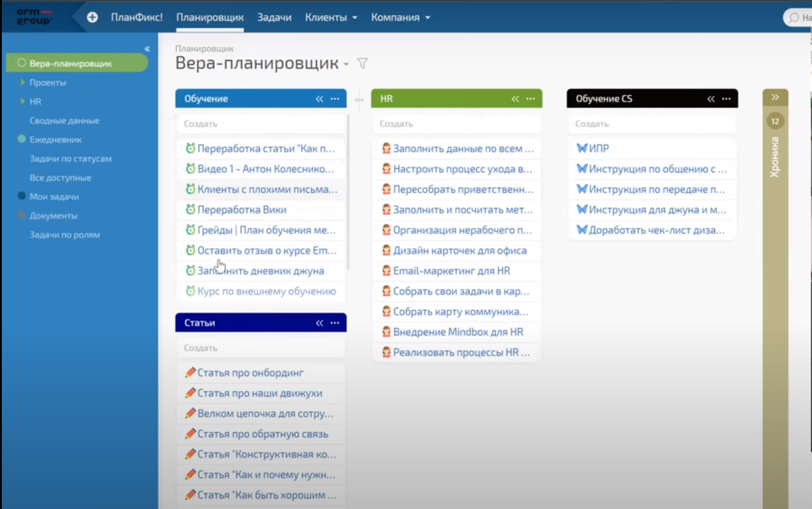Click the drag handle between Обучение and HR

click(359, 100)
